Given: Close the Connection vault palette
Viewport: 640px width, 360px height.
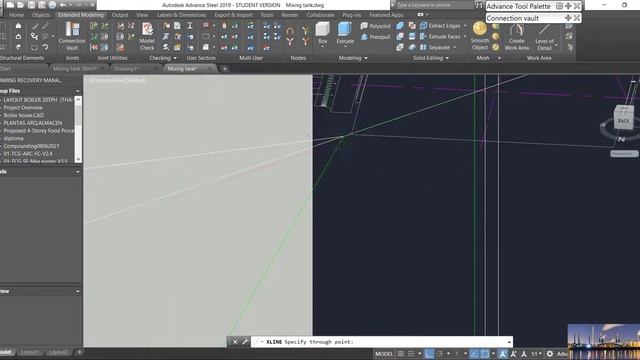Looking at the screenshot, I should point(577,18).
